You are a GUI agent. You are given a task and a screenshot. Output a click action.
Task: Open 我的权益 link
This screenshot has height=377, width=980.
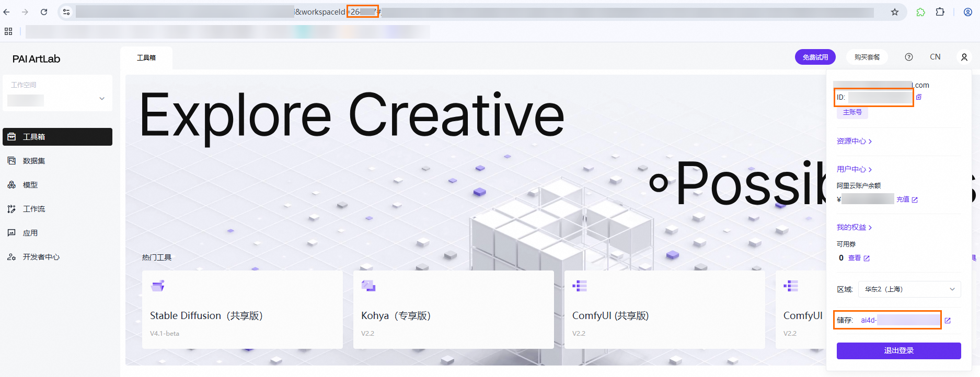854,227
